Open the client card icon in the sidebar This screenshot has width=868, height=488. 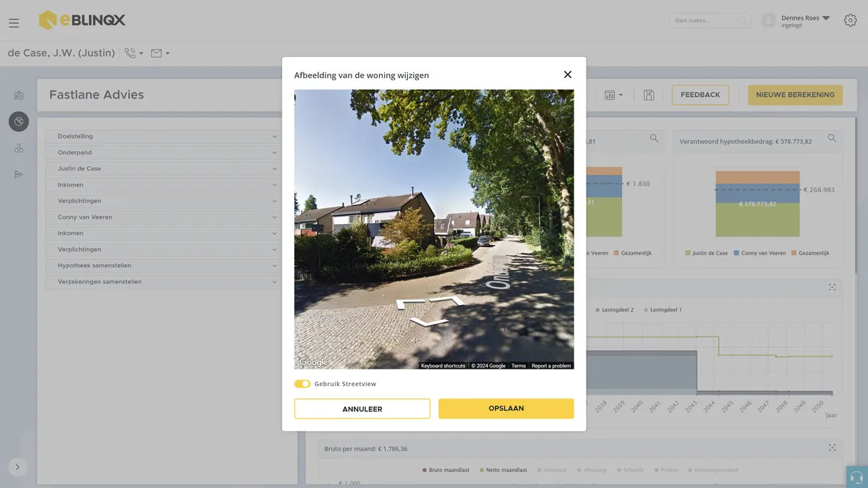(19, 95)
